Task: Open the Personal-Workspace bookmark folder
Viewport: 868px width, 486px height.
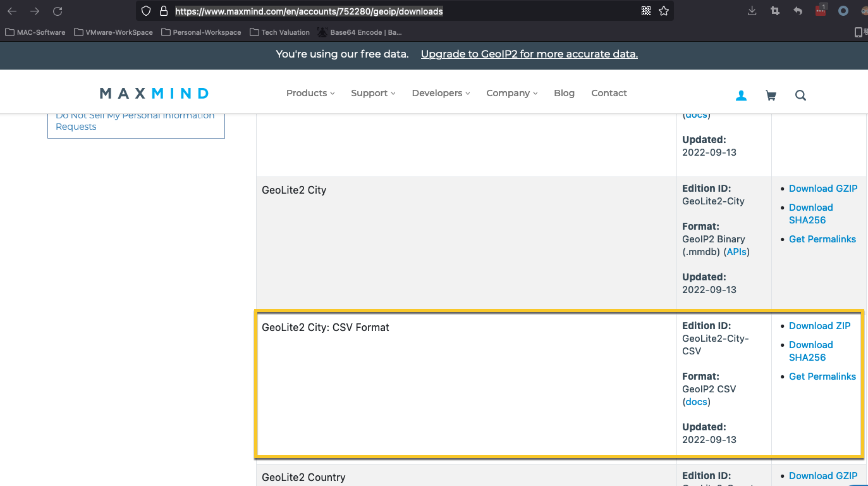Action: (201, 32)
